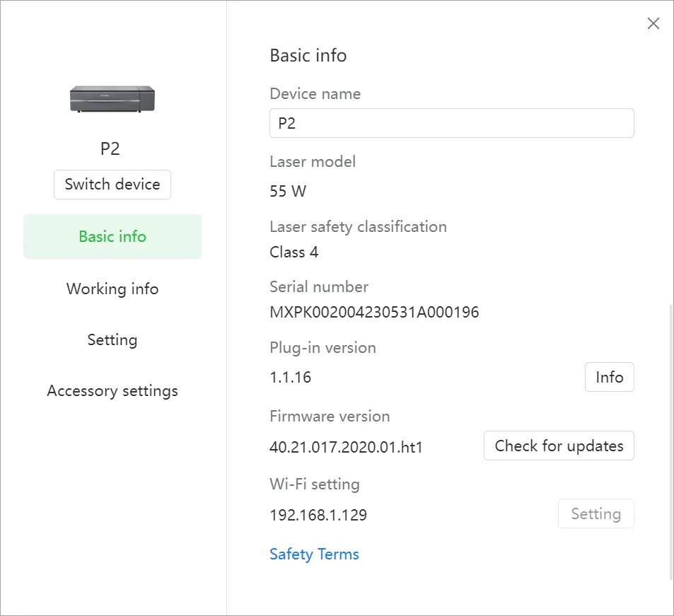Click the Class 4 safety classification value

[x=294, y=252]
